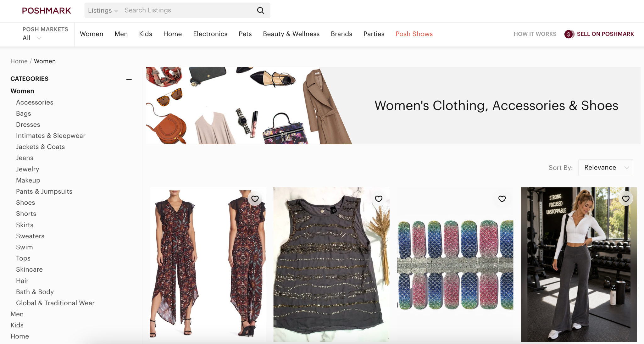Like the beaded gray top listing
The height and width of the screenshot is (344, 644).
[x=379, y=199]
